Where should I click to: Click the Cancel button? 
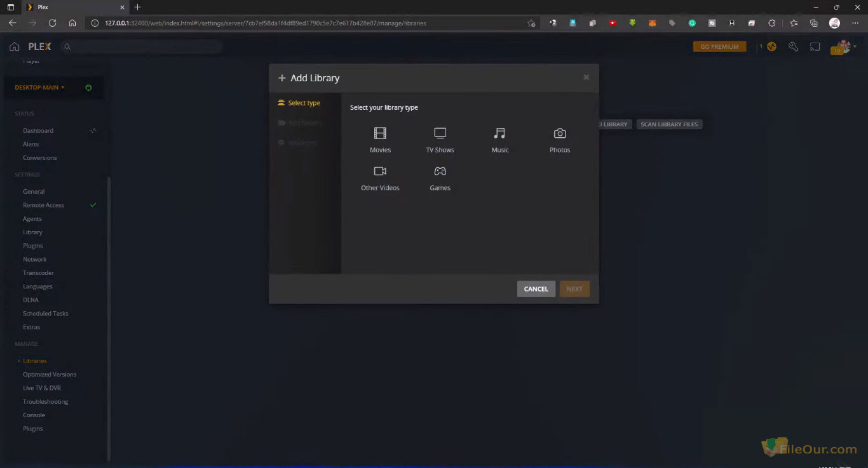(x=536, y=289)
